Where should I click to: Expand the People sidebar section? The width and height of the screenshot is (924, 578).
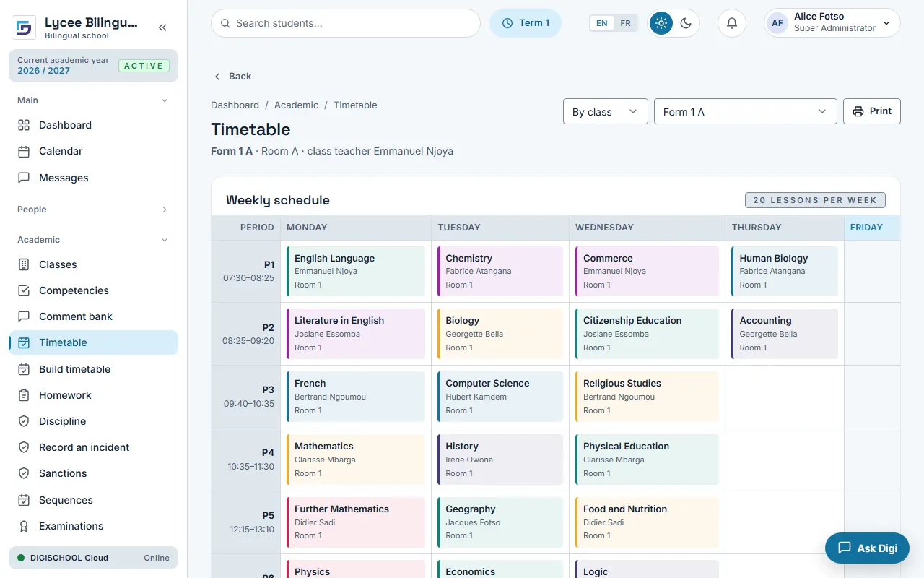93,210
